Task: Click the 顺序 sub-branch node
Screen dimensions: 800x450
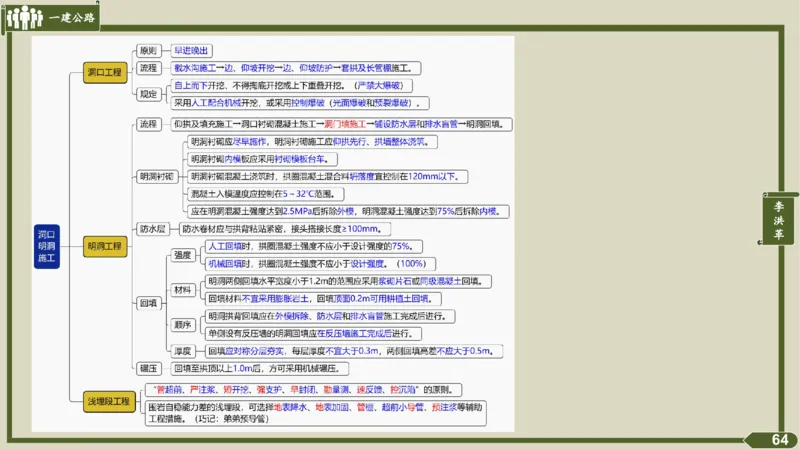Action: click(x=183, y=324)
